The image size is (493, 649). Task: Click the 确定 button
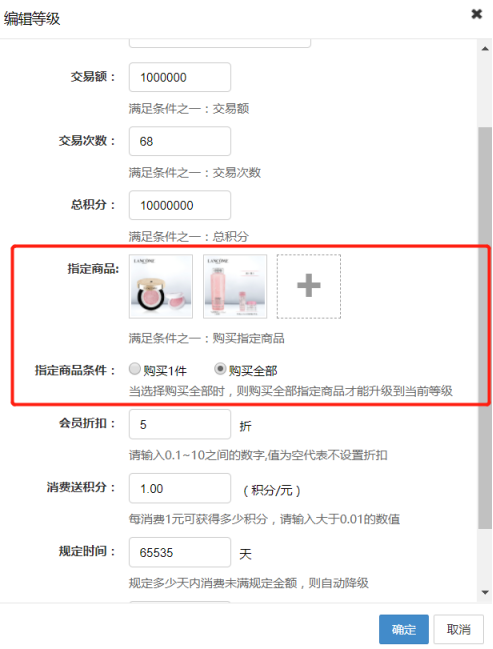click(x=404, y=629)
